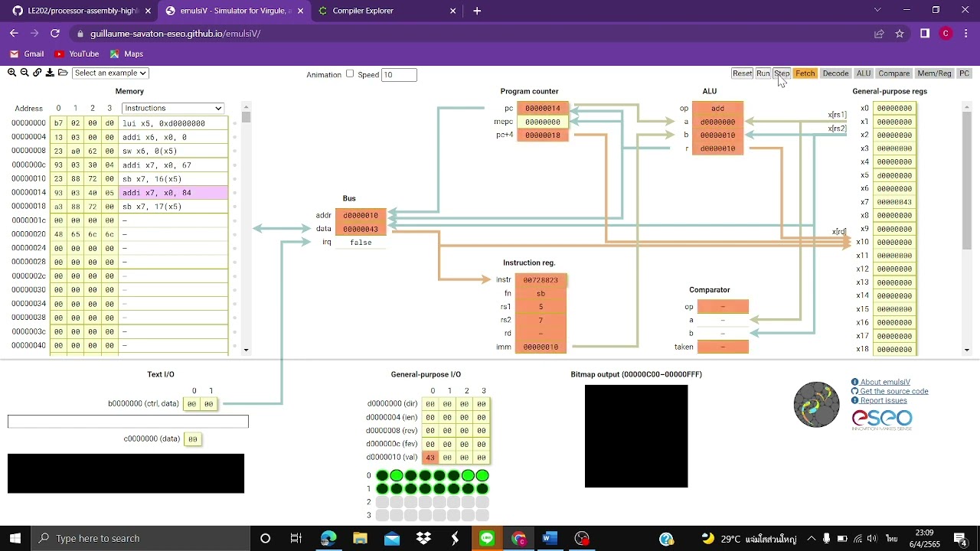Open the Chrome three-dot menu
The width and height of the screenshot is (980, 551).
pos(966,34)
